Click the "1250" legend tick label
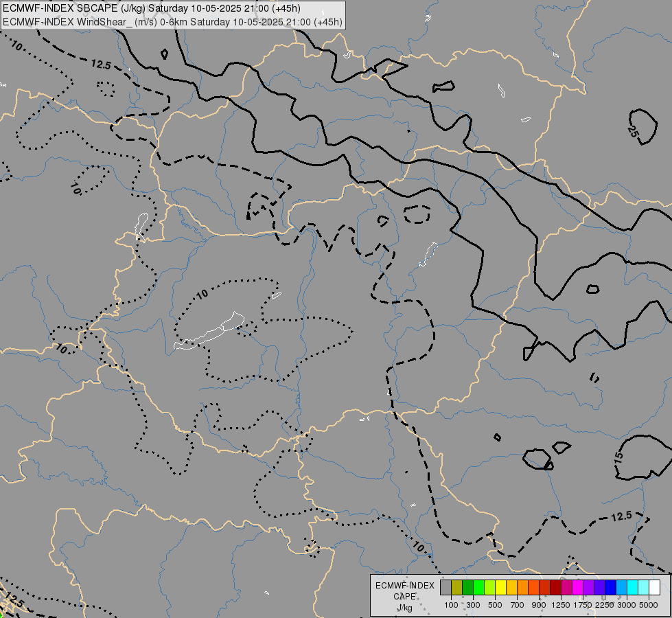 (561, 605)
